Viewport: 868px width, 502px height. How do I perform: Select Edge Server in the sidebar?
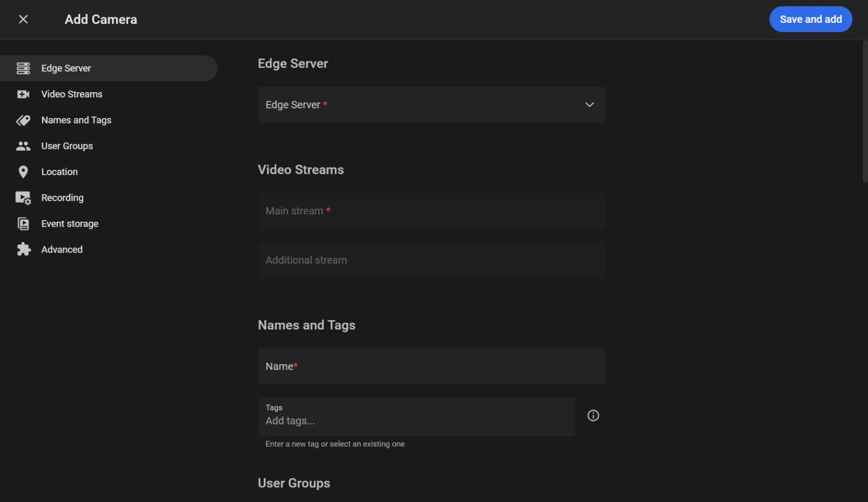point(108,68)
